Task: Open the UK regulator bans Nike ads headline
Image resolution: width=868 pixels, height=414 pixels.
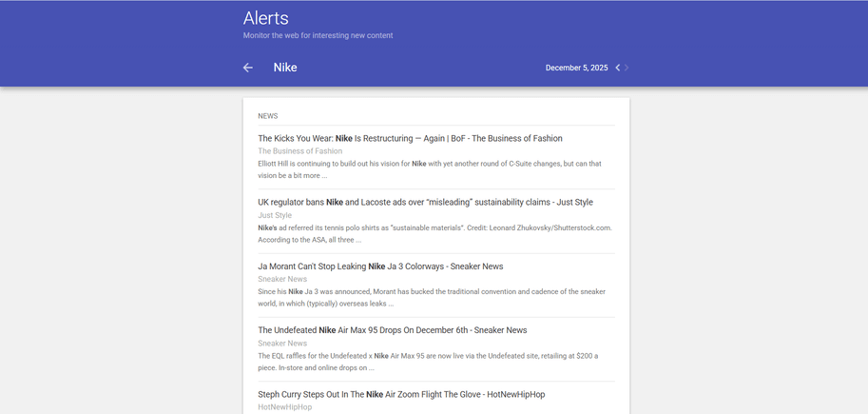Action: click(425, 202)
